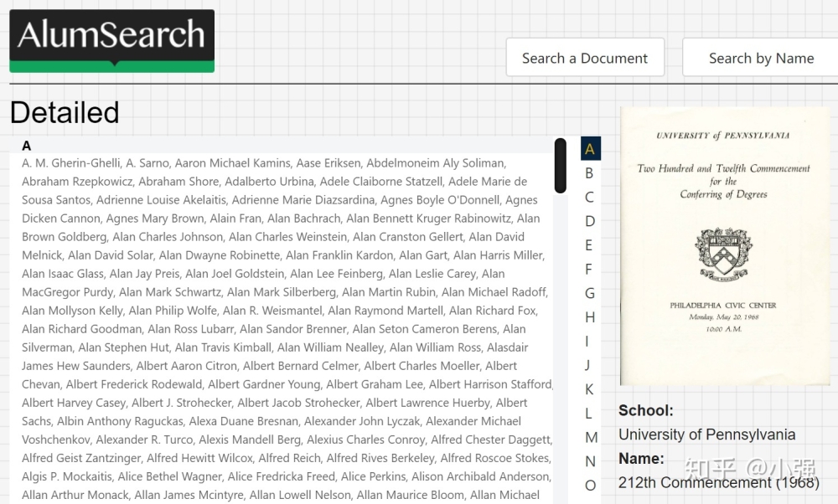
Task: Click the name Alexander R. Turco
Action: click(x=144, y=440)
